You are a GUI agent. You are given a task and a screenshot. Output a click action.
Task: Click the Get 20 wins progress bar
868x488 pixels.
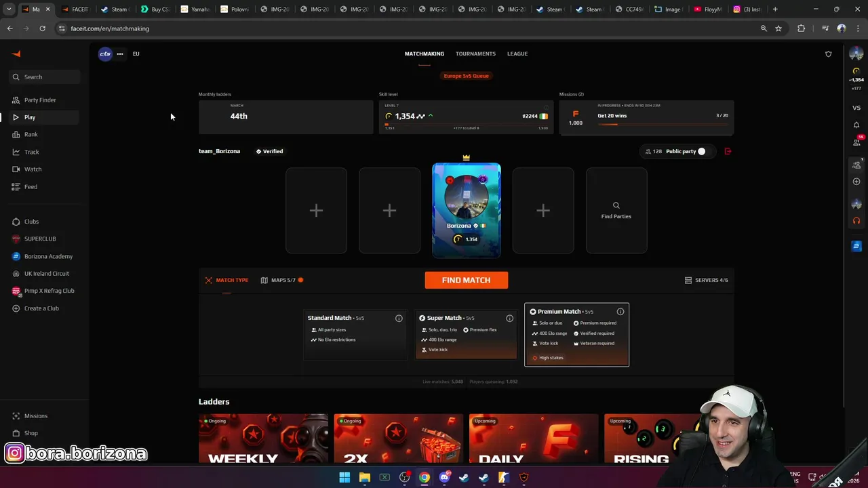[x=663, y=124]
